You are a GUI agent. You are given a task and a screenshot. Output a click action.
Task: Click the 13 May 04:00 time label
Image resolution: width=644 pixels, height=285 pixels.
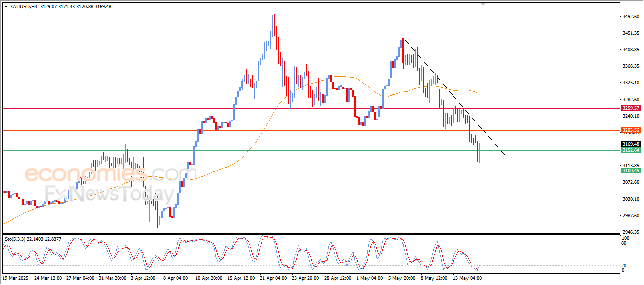[x=468, y=277]
